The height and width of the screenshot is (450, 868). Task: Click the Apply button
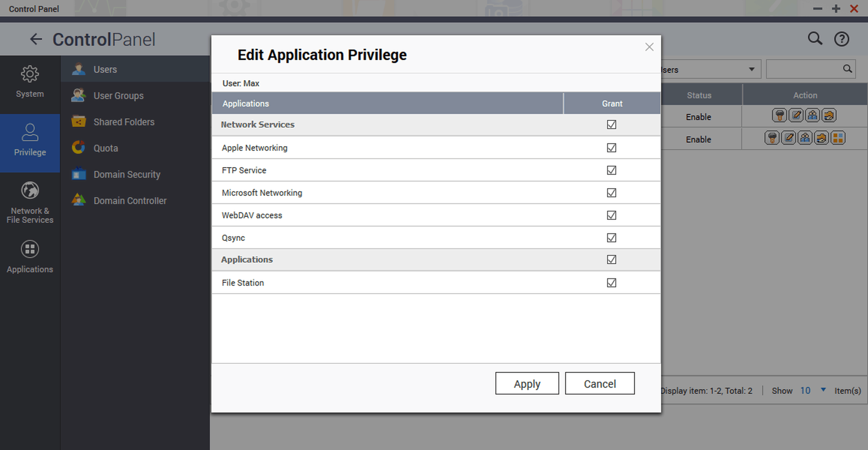[x=527, y=384]
